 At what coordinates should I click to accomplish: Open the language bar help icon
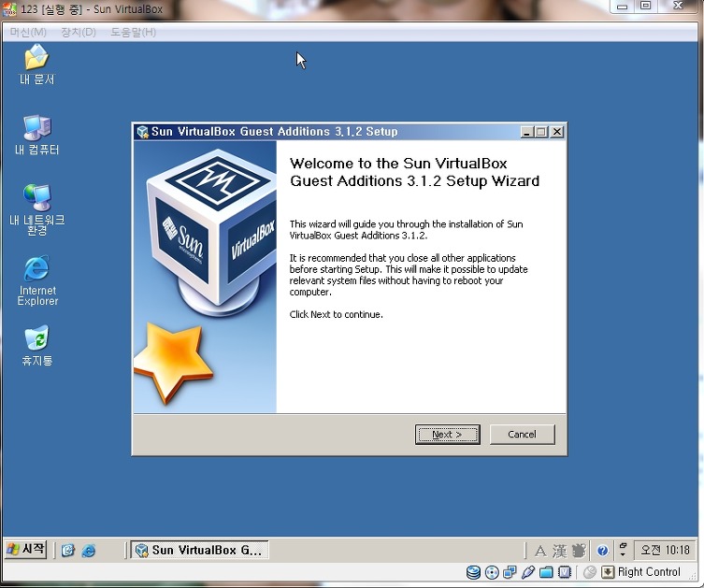[602, 551]
